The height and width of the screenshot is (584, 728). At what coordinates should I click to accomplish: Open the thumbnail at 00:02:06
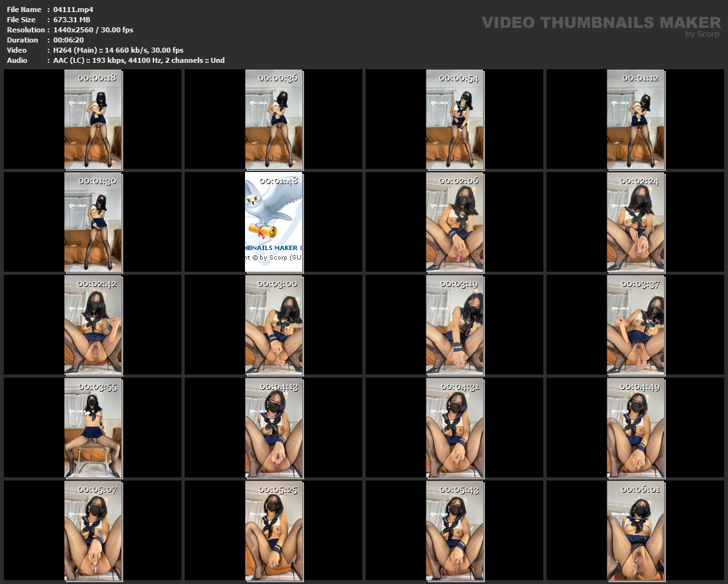454,222
